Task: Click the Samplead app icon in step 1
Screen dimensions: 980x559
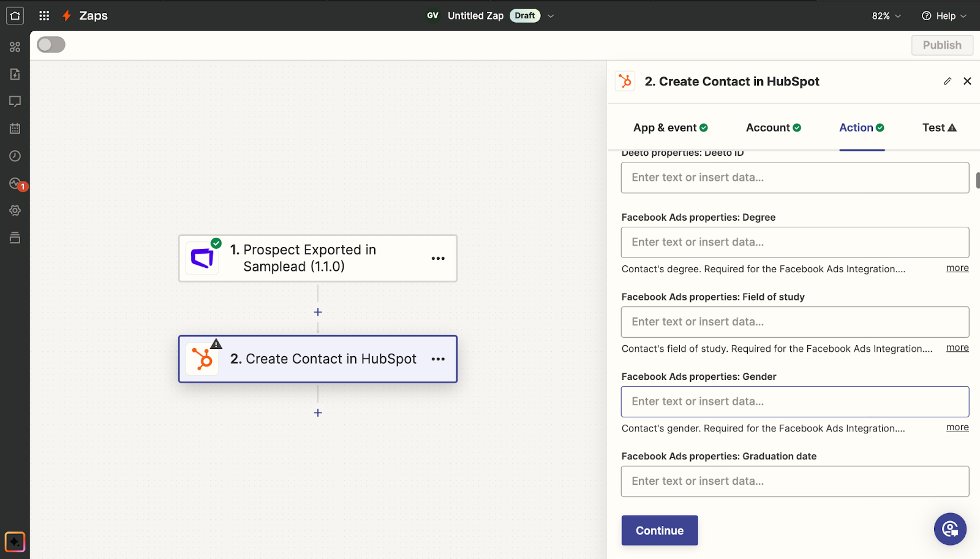Action: point(202,258)
